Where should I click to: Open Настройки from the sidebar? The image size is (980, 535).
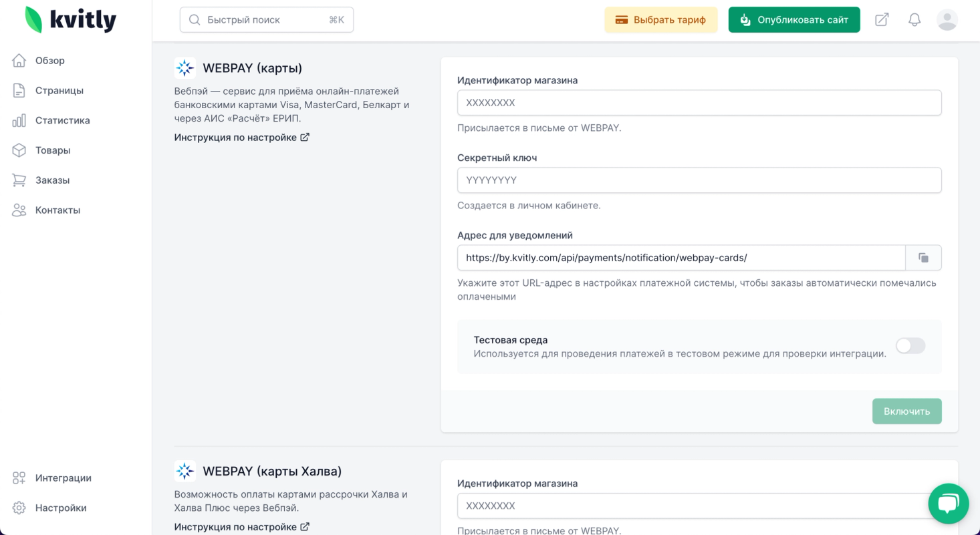[60, 508]
